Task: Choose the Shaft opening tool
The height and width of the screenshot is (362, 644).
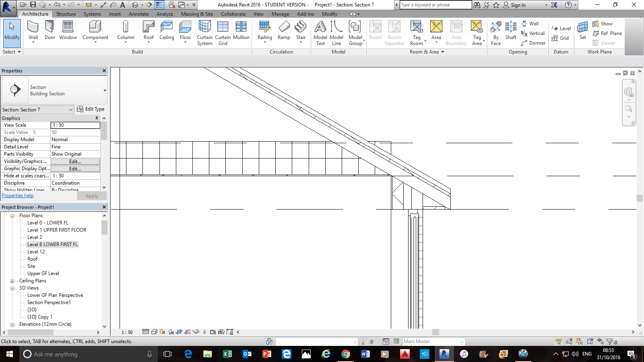Action: [511, 31]
